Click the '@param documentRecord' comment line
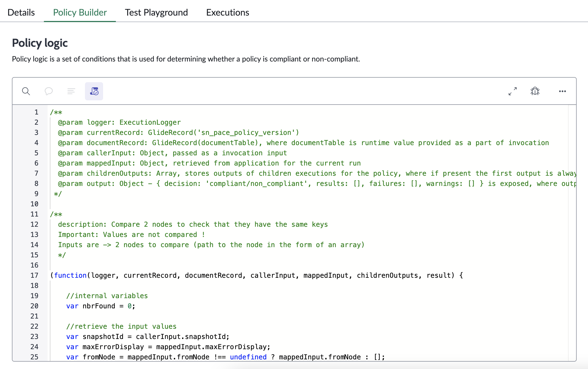The width and height of the screenshot is (588, 369). (303, 143)
